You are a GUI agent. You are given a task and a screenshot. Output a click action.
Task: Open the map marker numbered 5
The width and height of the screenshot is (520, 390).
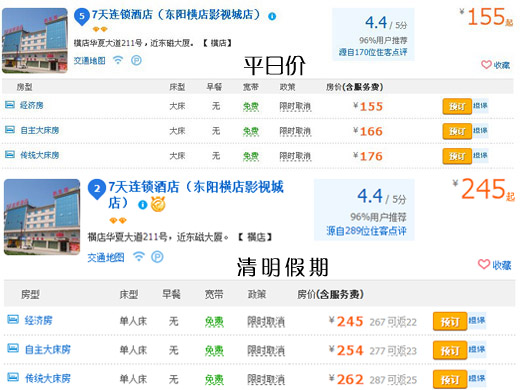(x=82, y=17)
